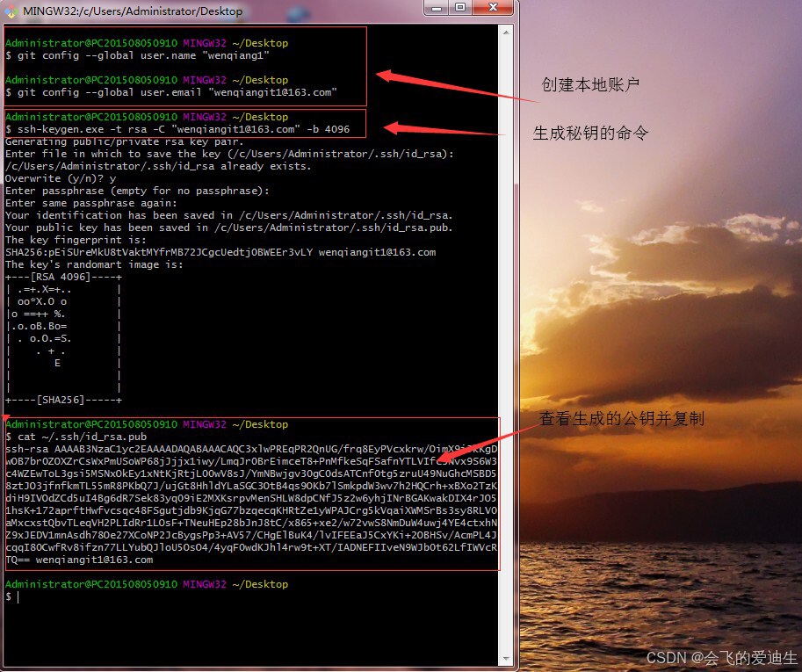Viewport: 802px width, 672px height.
Task: Click the 'Your identification has been saved' line
Action: pyautogui.click(x=228, y=215)
